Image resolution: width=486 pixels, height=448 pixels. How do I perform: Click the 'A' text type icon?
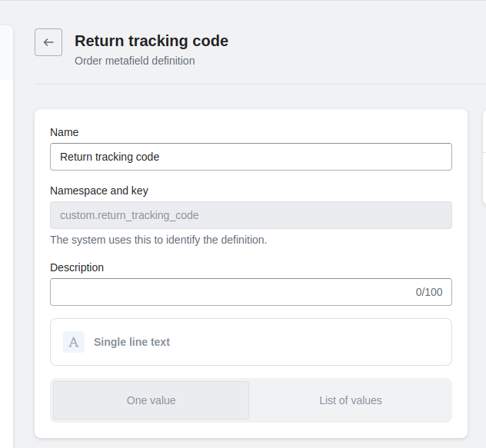tap(74, 342)
